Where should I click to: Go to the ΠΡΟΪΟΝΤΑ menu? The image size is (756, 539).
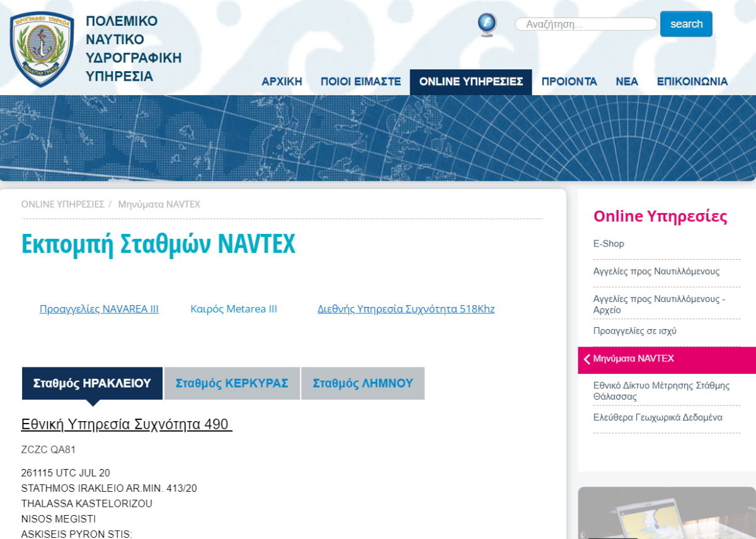pyautogui.click(x=569, y=82)
